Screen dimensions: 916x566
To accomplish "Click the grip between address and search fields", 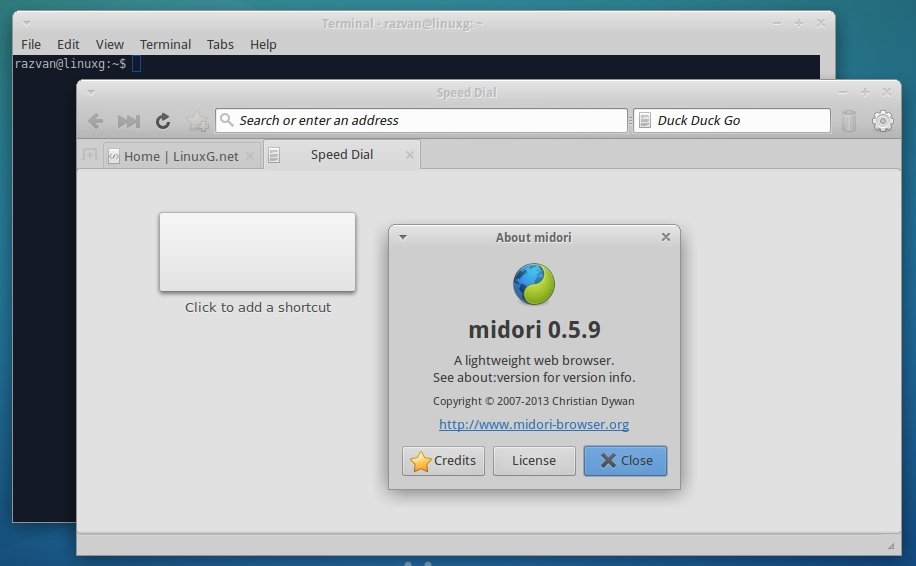I will pos(630,121).
